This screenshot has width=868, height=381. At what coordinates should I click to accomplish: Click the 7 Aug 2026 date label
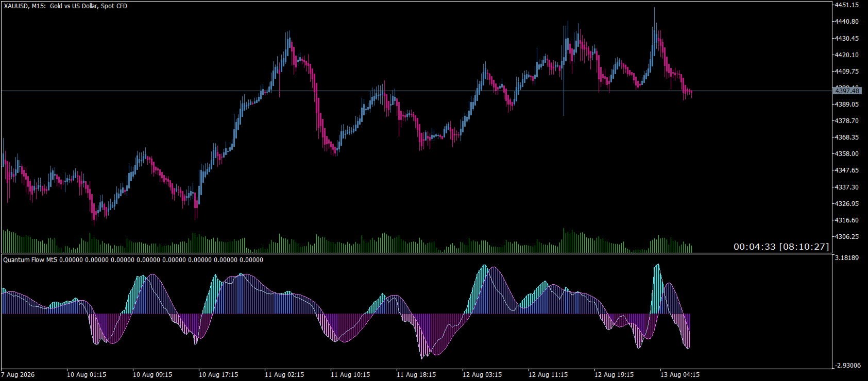coord(18,375)
